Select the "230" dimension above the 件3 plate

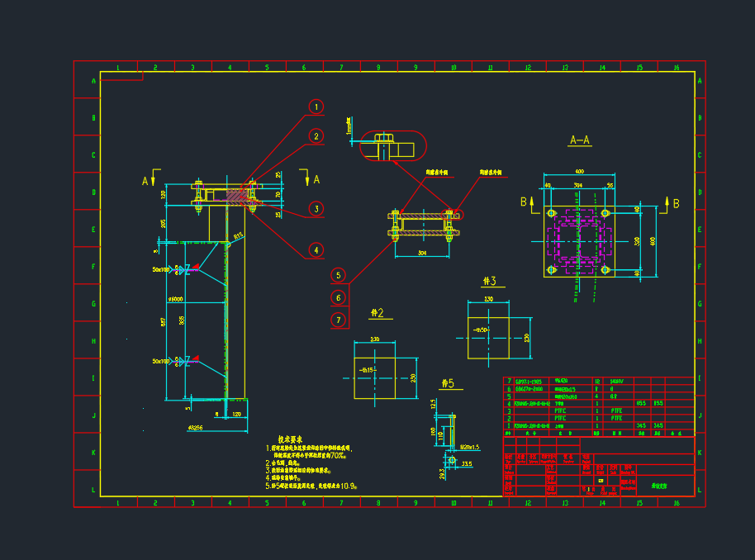click(488, 299)
